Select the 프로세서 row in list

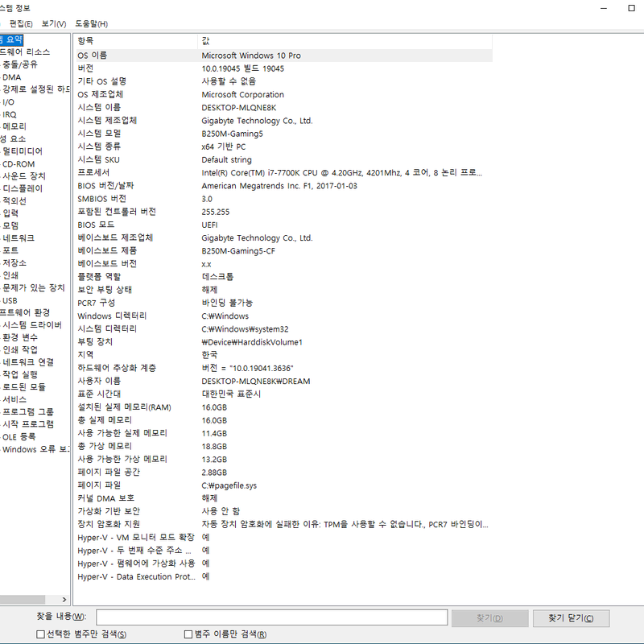284,173
